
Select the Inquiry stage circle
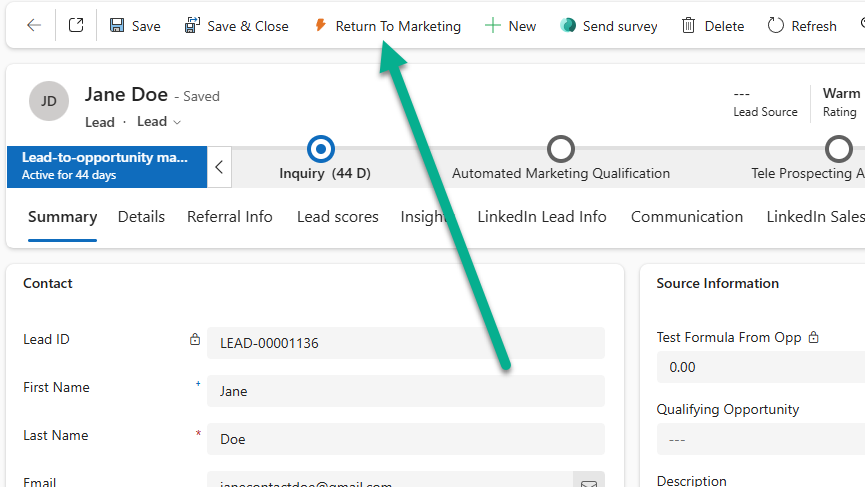321,149
